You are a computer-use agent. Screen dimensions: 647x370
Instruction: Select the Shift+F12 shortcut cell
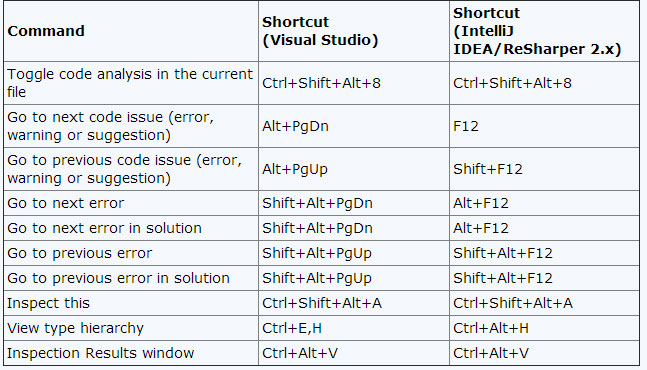pyautogui.click(x=544, y=169)
